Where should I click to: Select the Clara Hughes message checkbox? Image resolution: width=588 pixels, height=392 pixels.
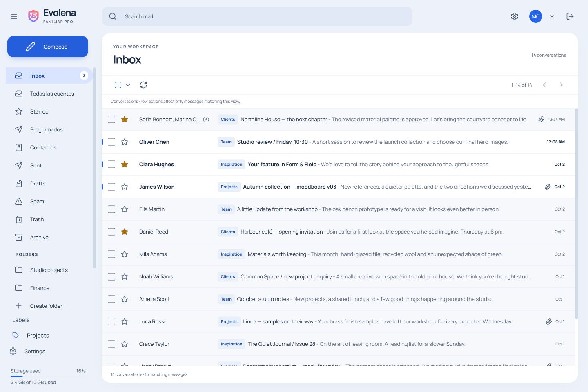point(111,164)
